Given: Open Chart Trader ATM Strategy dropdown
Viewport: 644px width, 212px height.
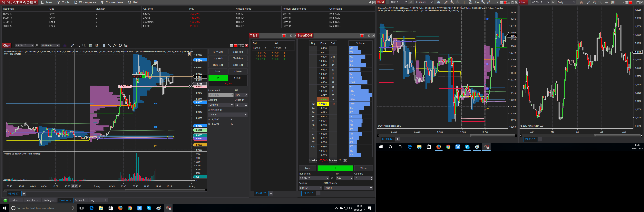Looking at the screenshot, I should point(228,115).
